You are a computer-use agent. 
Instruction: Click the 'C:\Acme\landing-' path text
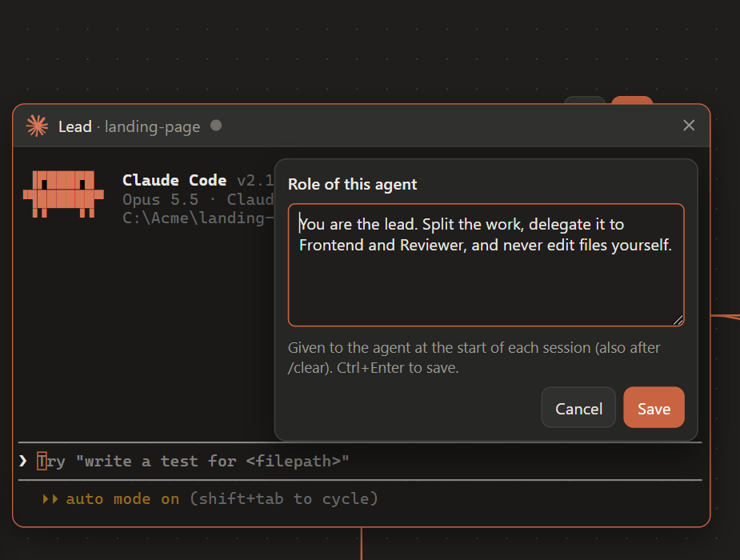[x=198, y=218]
